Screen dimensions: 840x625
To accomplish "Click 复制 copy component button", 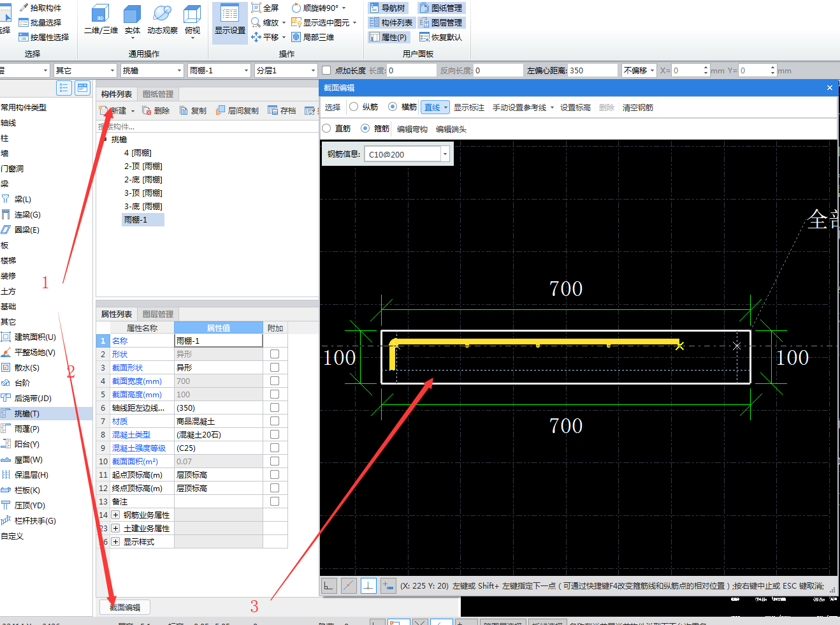I will pyautogui.click(x=193, y=110).
